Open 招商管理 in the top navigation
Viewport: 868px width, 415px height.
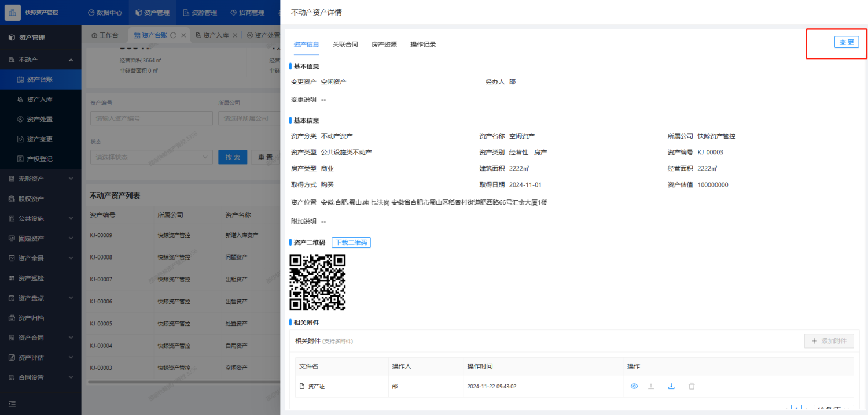click(x=247, y=12)
